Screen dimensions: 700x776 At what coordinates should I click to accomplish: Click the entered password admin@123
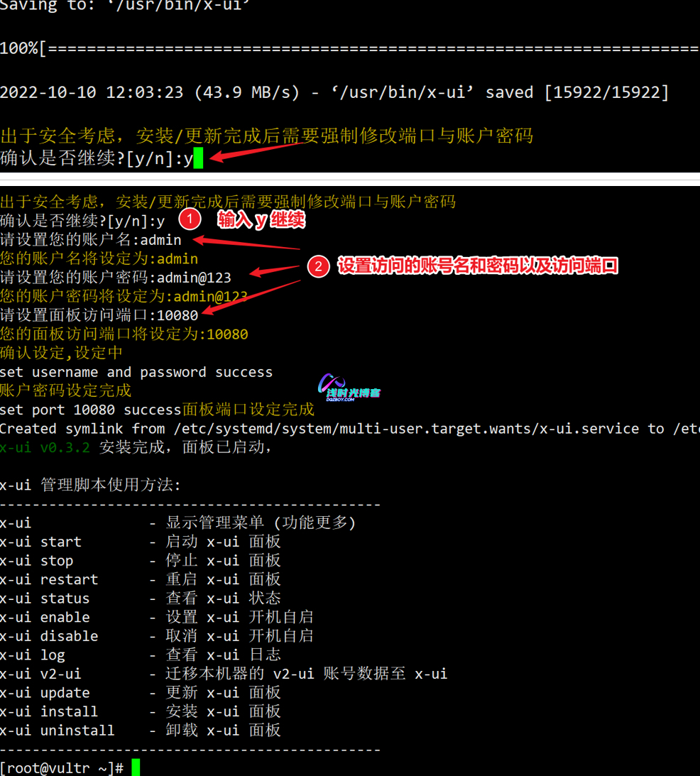pos(194,277)
